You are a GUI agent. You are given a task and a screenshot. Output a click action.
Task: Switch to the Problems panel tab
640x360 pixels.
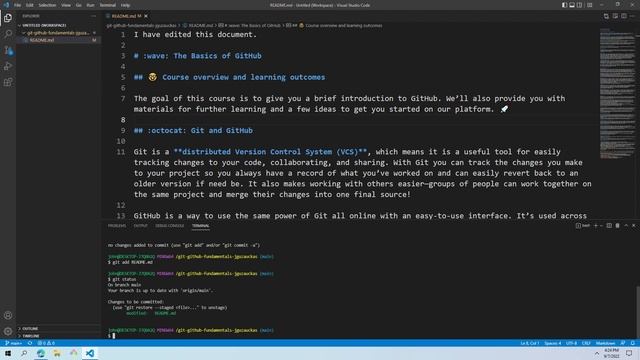coord(117,226)
